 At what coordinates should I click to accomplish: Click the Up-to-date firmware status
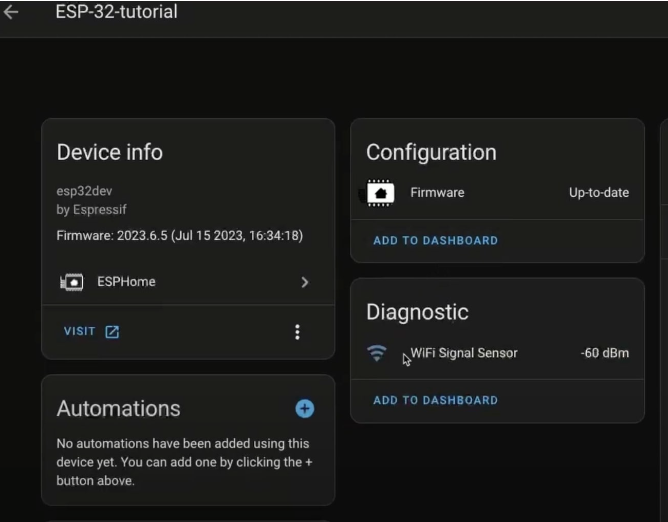coord(599,193)
